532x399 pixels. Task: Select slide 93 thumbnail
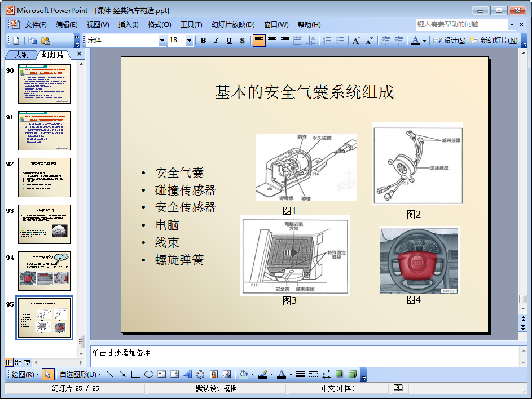pos(45,224)
